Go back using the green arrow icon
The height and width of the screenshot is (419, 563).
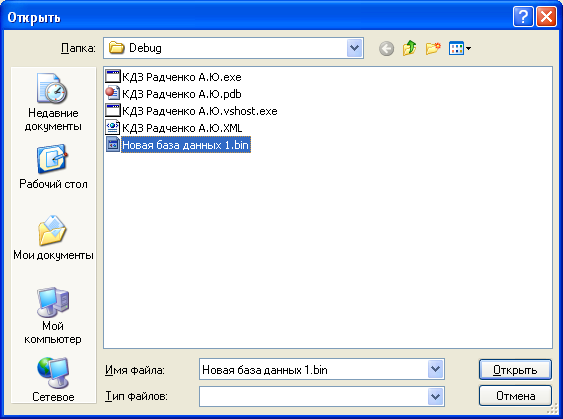[x=386, y=48]
